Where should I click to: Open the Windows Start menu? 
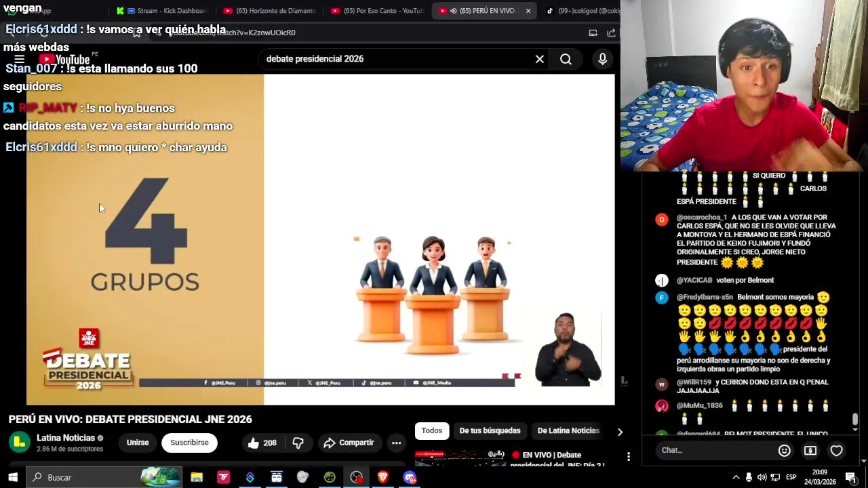coord(13,477)
